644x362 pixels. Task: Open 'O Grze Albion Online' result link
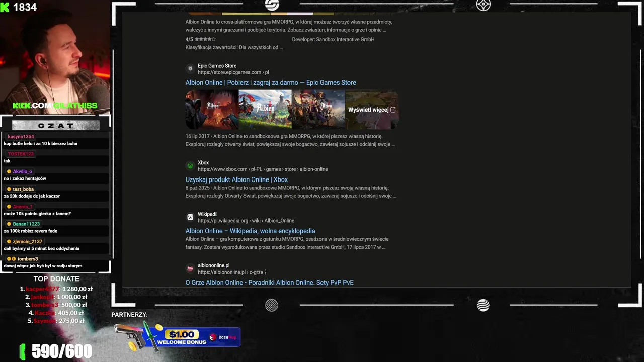[269, 283]
